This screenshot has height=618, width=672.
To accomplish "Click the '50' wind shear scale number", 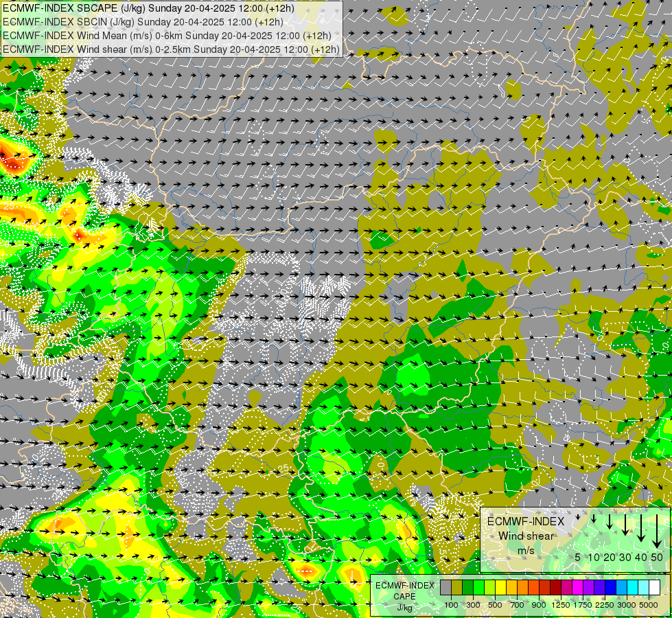I will coord(657,557).
